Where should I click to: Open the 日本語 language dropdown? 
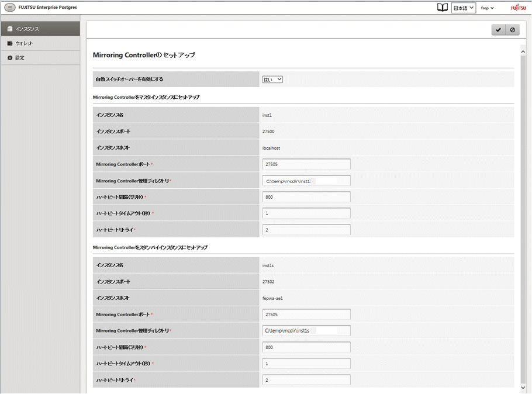[464, 8]
